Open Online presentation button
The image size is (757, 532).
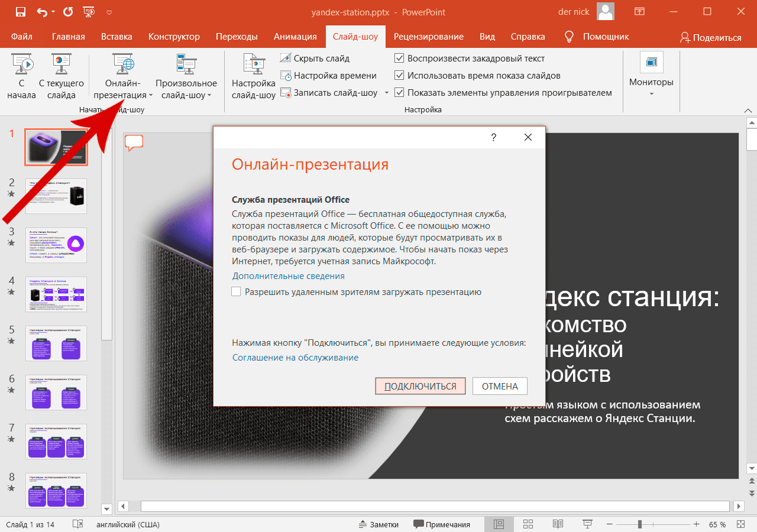point(123,77)
